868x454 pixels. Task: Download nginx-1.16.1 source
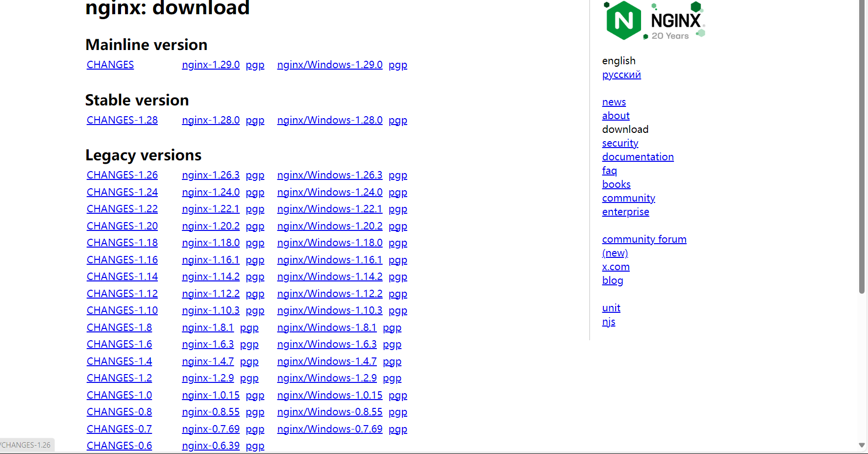pyautogui.click(x=211, y=260)
